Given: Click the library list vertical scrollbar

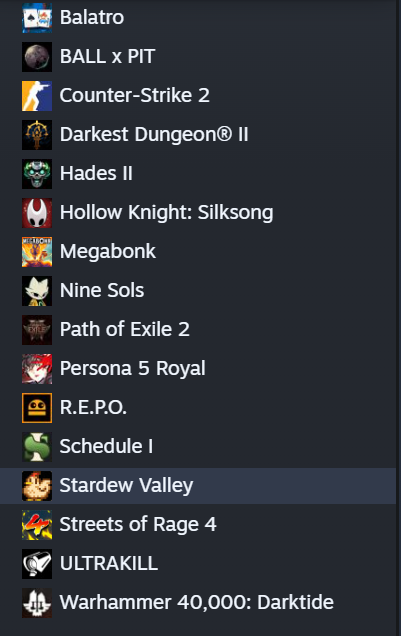Looking at the screenshot, I should coord(399,318).
